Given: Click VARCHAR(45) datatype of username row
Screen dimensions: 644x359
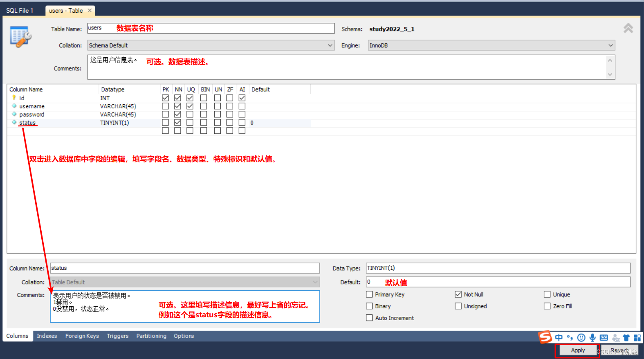Looking at the screenshot, I should click(118, 106).
